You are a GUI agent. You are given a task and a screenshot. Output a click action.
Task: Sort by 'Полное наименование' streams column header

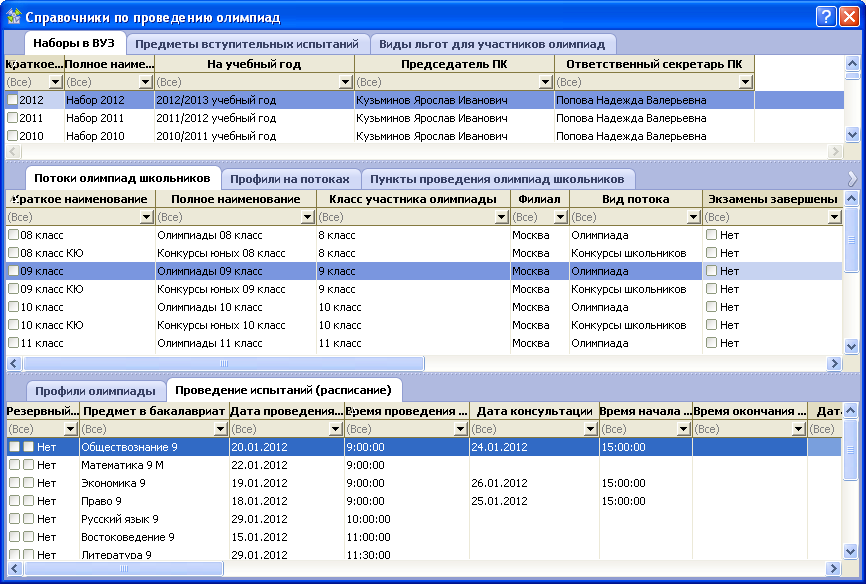pos(236,199)
